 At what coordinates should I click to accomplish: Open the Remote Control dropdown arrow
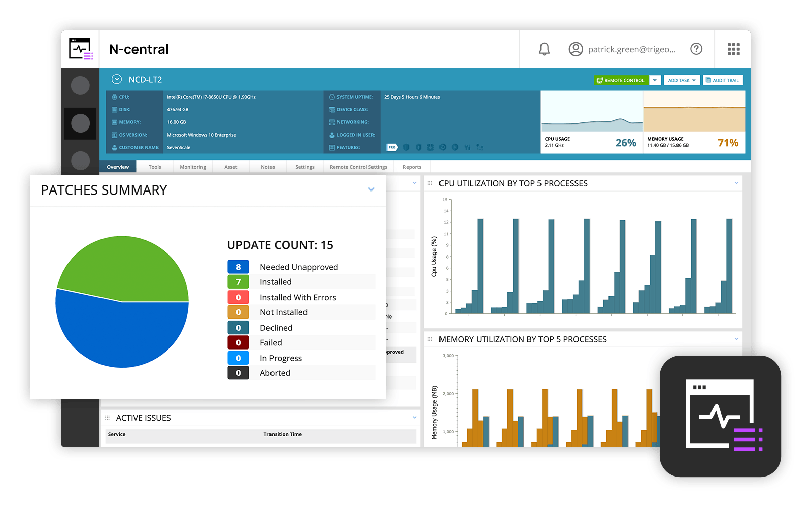click(655, 80)
